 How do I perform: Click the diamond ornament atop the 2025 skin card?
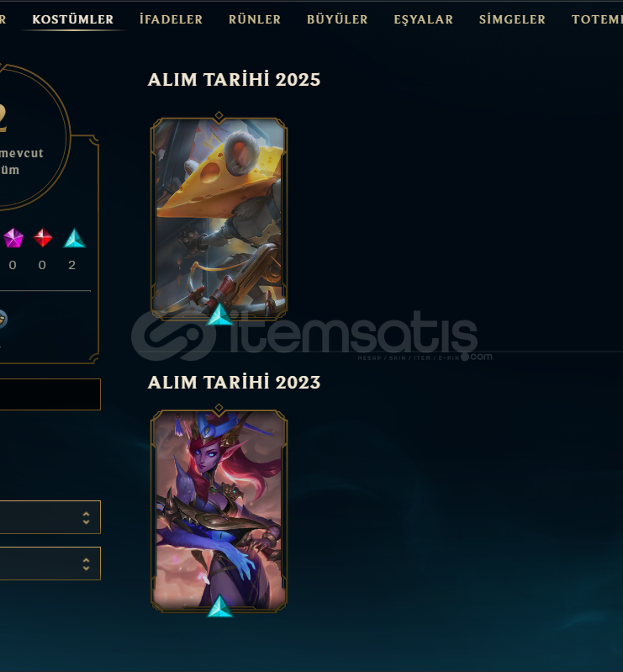click(219, 115)
